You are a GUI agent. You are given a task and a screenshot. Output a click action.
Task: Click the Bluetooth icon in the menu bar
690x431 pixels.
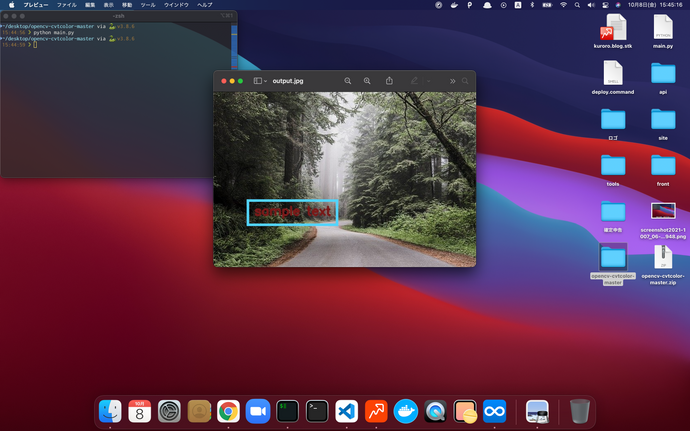[x=532, y=5]
